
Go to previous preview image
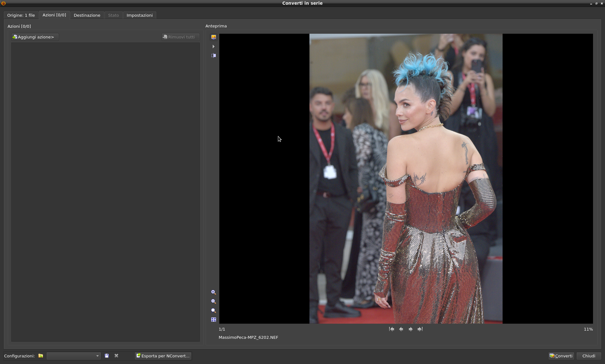click(x=401, y=329)
